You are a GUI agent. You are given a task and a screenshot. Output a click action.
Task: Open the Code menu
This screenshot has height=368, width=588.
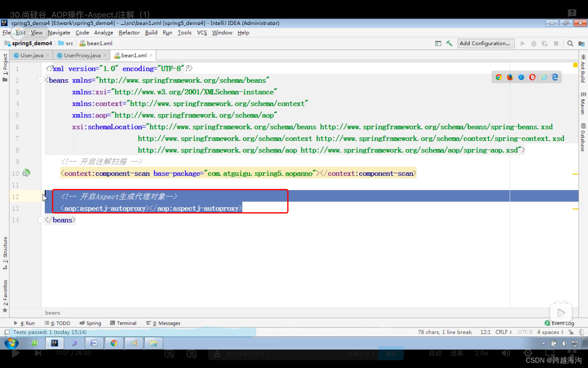82,33
